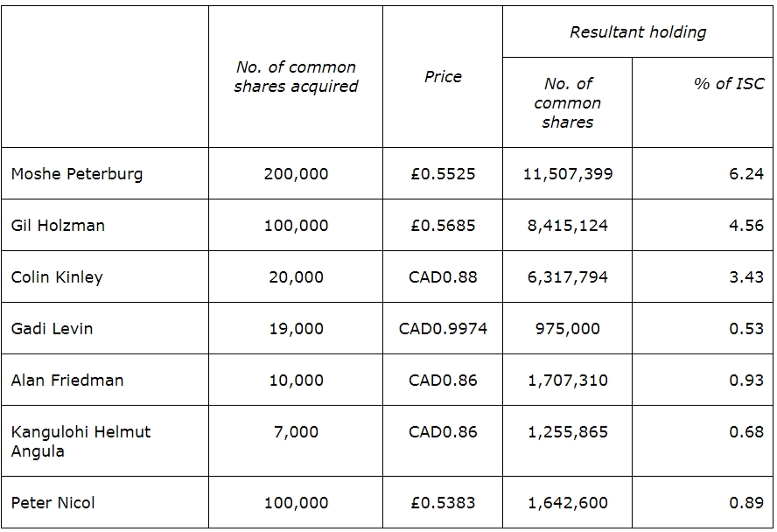Click on Colin Kinley's name
777x532 pixels.
tap(57, 277)
